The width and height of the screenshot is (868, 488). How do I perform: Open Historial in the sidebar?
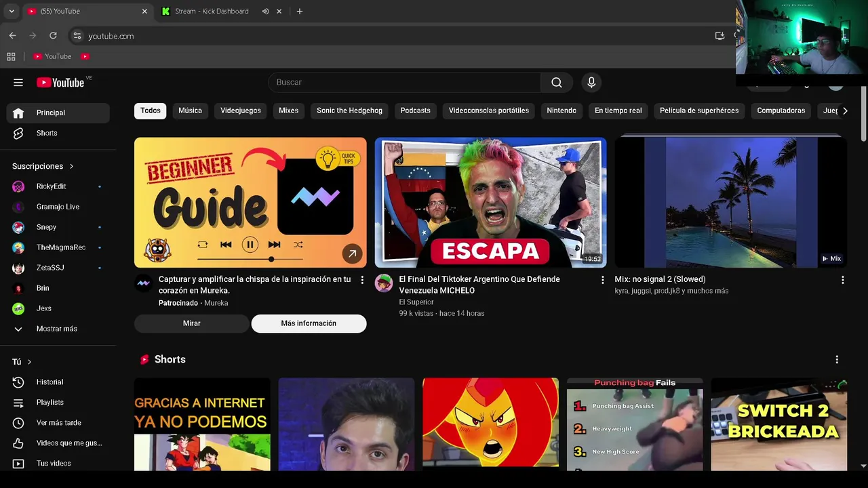click(x=58, y=382)
